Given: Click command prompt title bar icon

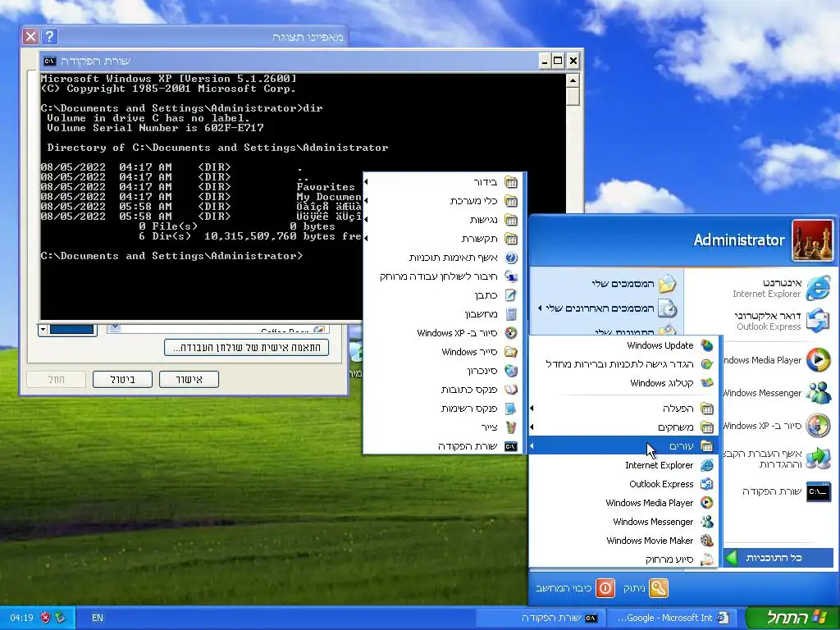Looking at the screenshot, I should (50, 61).
